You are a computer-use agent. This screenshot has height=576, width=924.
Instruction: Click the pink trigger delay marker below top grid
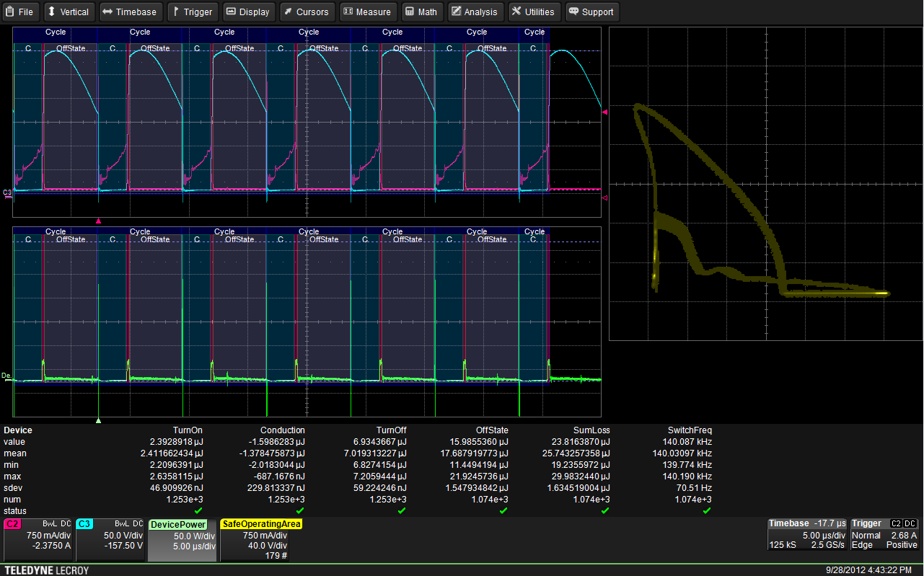click(x=99, y=221)
